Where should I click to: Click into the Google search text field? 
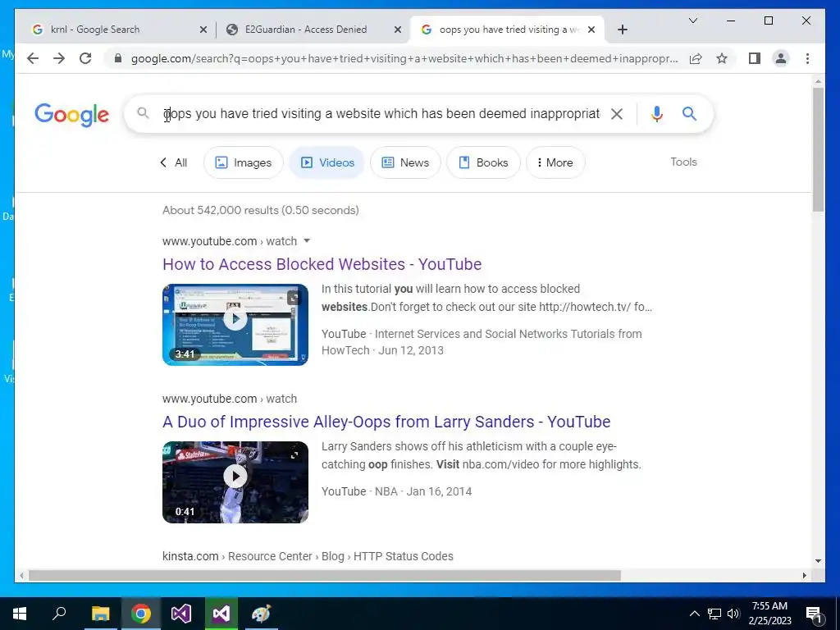click(381, 113)
